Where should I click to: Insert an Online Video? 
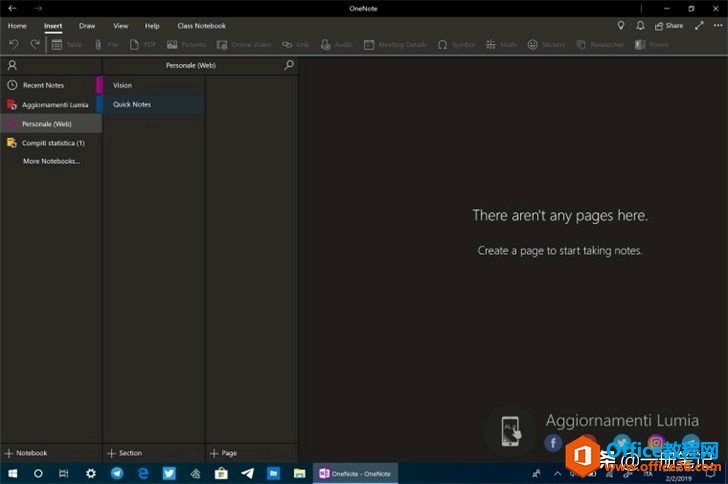tap(244, 45)
